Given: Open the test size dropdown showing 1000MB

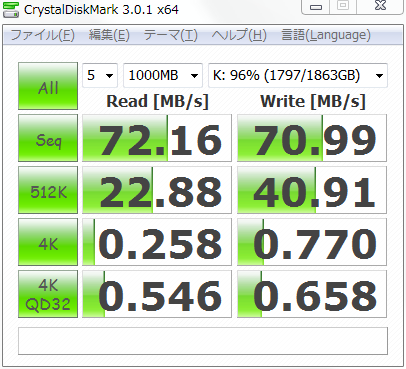Looking at the screenshot, I should tap(163, 75).
